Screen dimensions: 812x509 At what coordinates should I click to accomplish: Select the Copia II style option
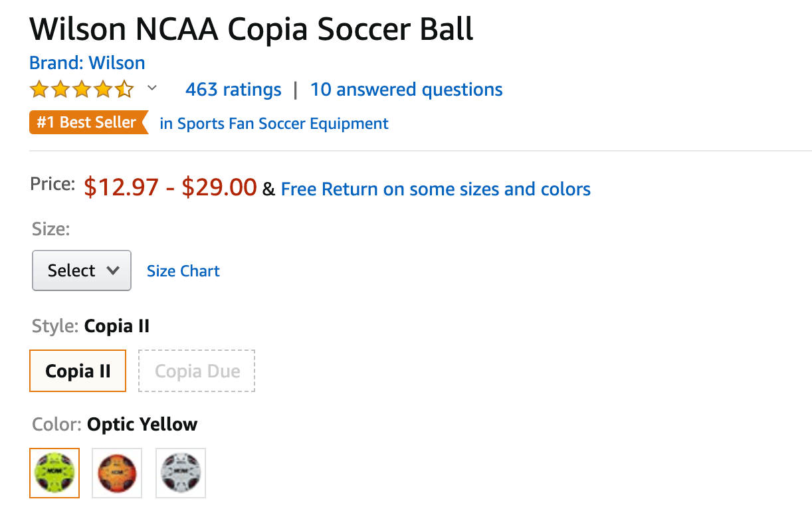coord(78,371)
